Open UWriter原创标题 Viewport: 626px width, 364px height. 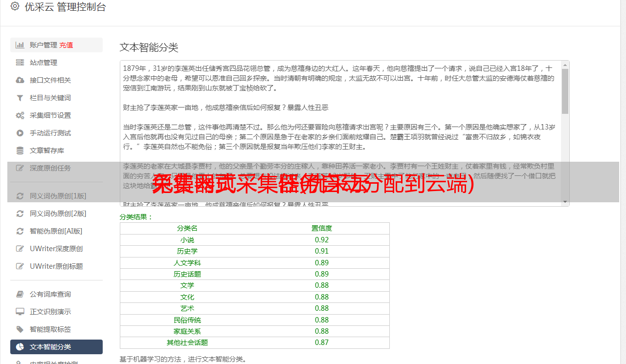pyautogui.click(x=56, y=266)
